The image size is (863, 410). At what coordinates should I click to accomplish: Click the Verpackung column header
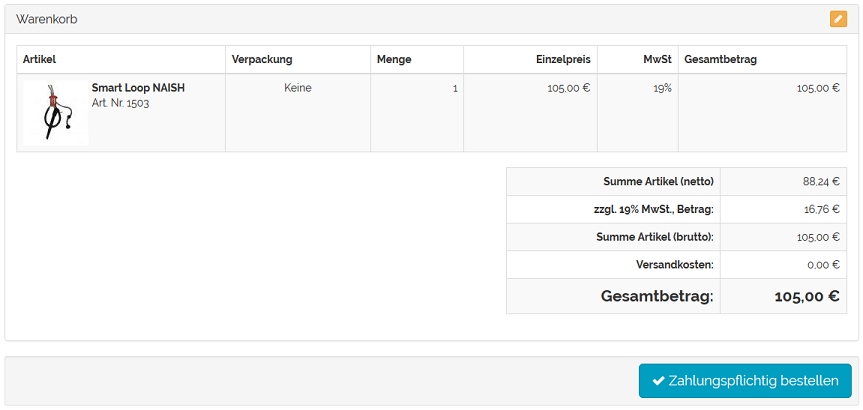261,60
